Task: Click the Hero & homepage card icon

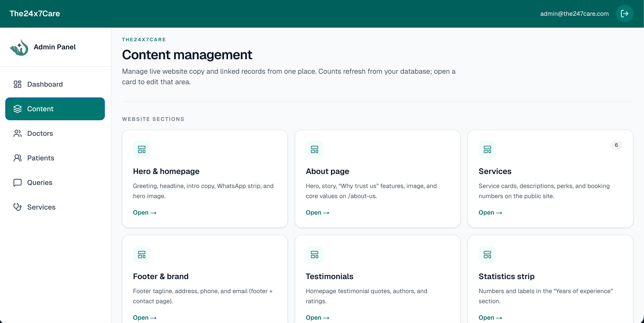Action: (141, 149)
